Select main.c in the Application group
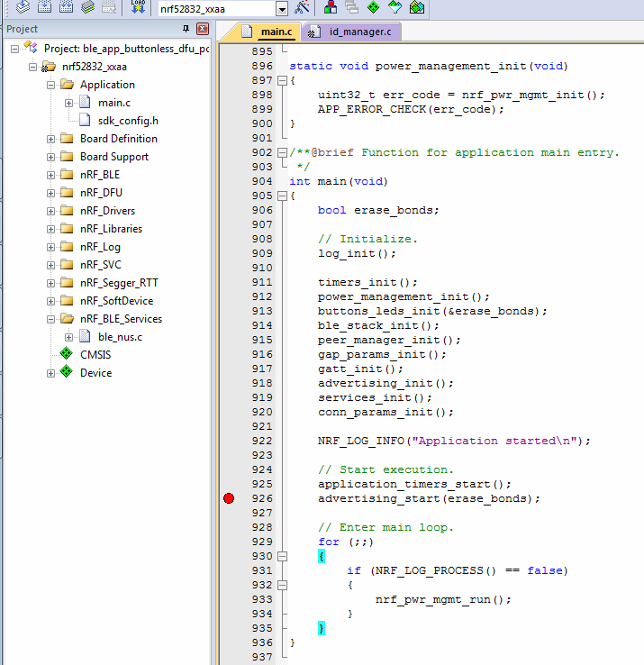Viewport: 644px width, 665px height. 114,103
